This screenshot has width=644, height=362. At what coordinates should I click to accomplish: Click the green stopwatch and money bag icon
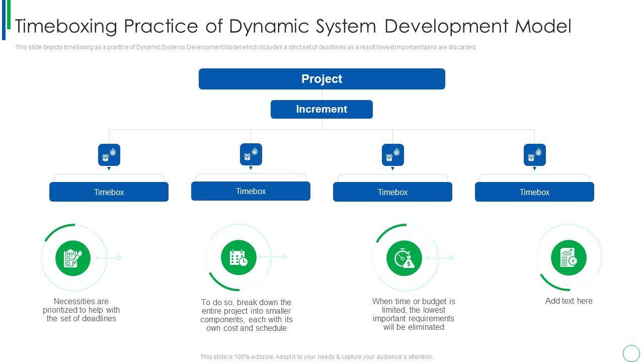(404, 258)
